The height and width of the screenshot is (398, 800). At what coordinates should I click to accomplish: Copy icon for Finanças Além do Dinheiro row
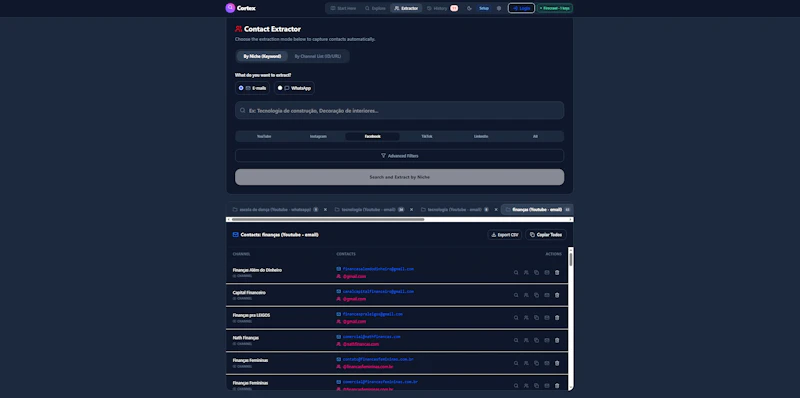[536, 272]
